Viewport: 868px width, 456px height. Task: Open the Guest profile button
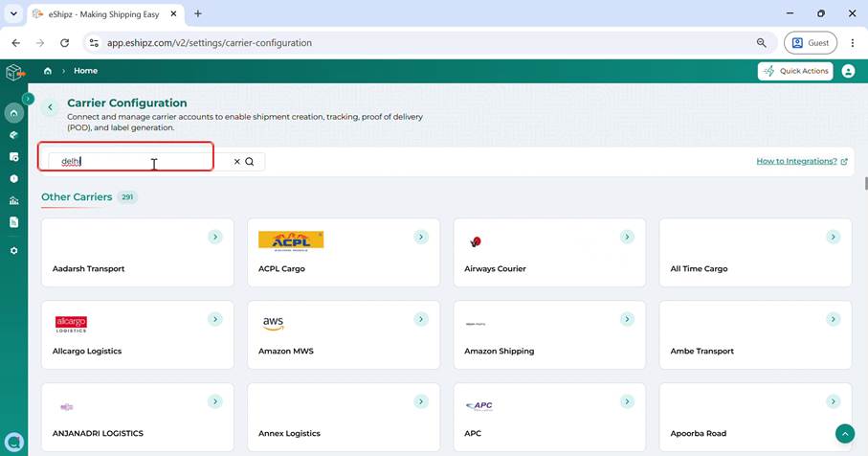tap(811, 43)
